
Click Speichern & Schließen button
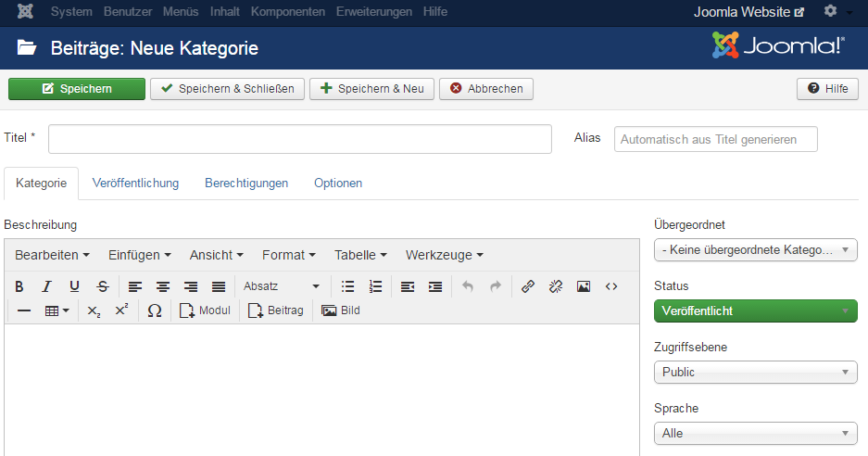point(228,89)
